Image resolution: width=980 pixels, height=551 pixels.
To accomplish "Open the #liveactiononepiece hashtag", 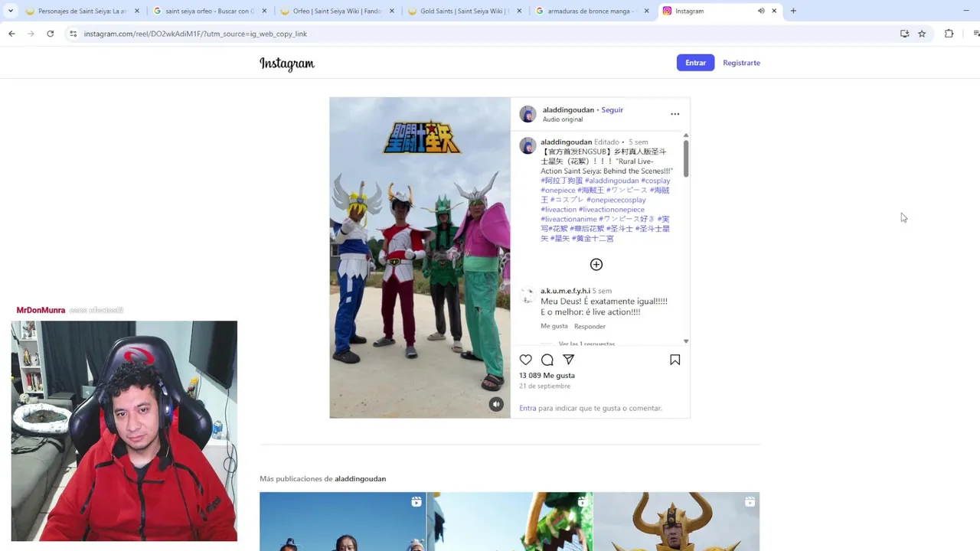I will point(612,210).
